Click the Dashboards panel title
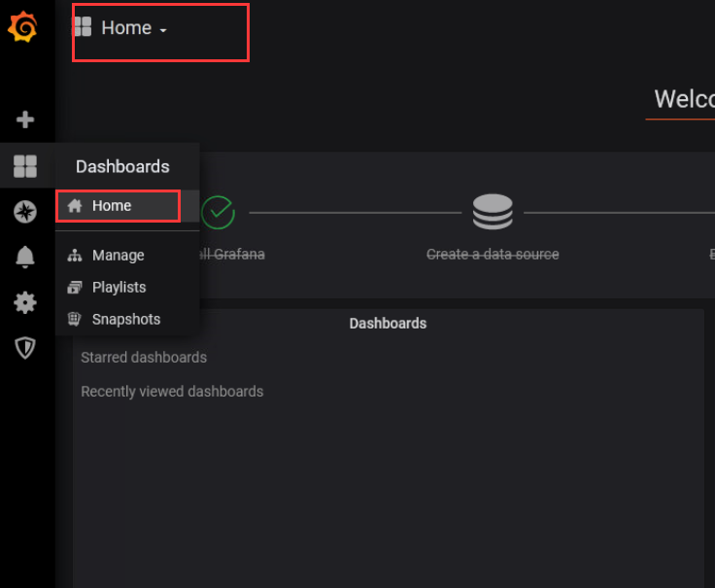This screenshot has width=715, height=588. 388,324
